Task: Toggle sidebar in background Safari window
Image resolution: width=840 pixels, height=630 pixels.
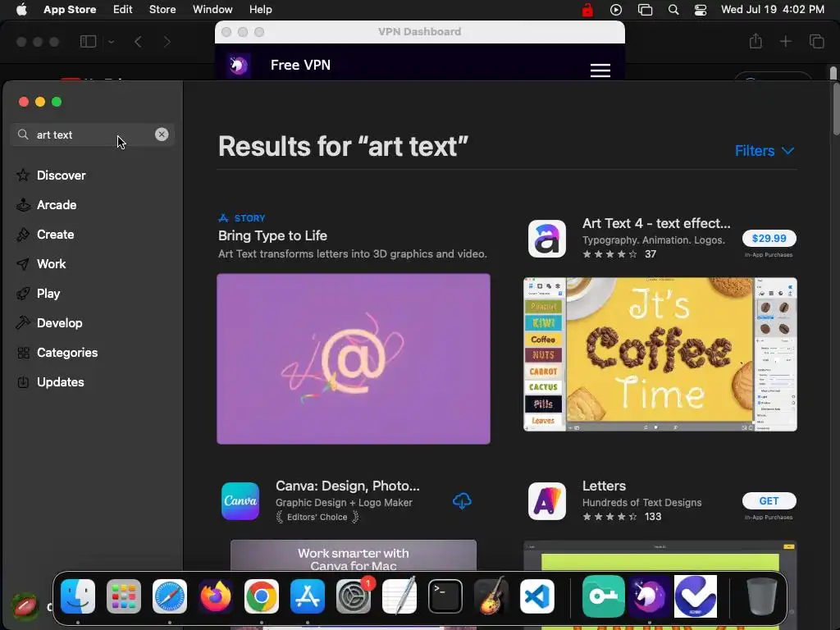Action: (x=88, y=41)
